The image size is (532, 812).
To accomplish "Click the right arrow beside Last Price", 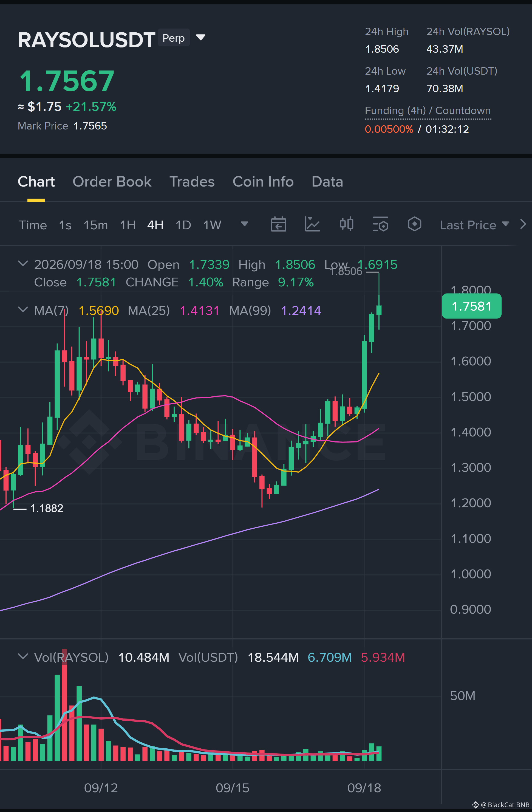I will point(523,224).
